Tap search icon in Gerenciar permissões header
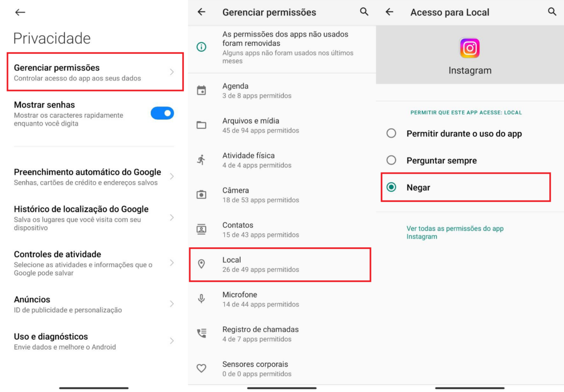Screen dimensions: 564x392 (x=364, y=12)
